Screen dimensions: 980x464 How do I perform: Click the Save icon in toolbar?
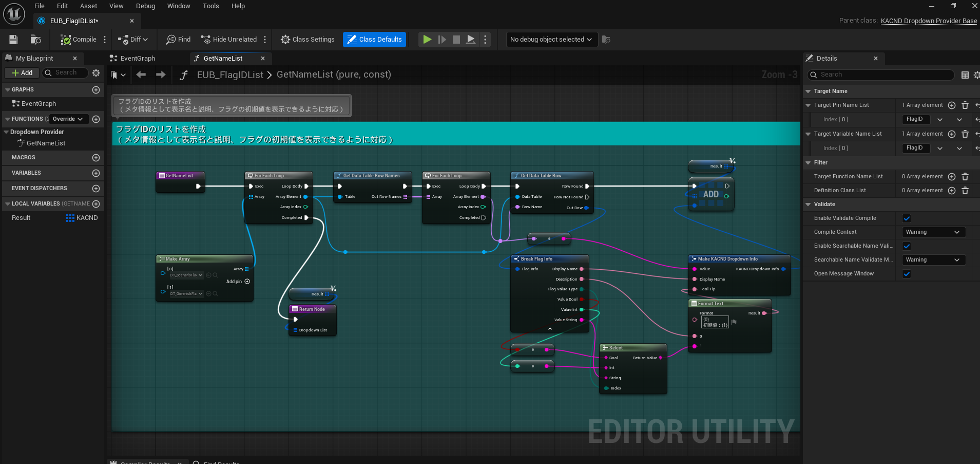(x=13, y=40)
